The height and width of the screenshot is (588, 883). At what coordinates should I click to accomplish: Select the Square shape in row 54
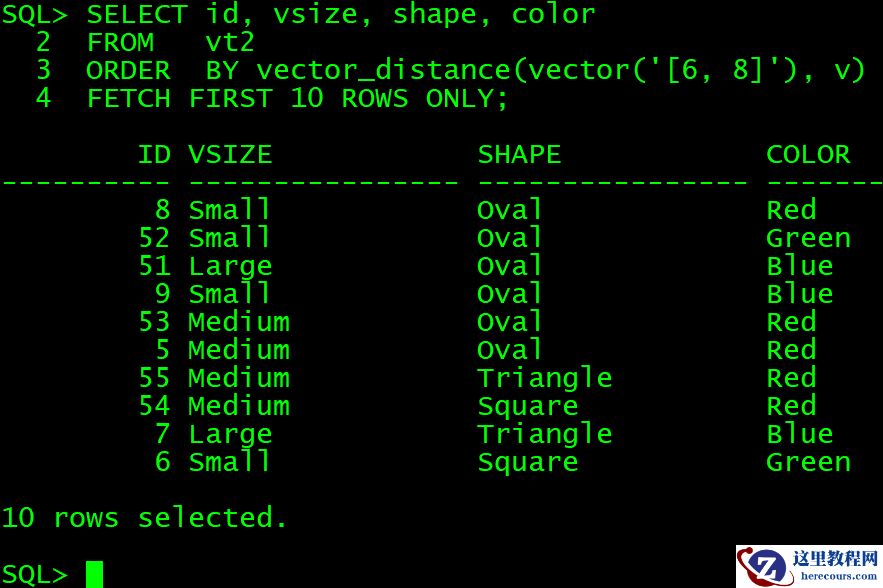click(527, 407)
